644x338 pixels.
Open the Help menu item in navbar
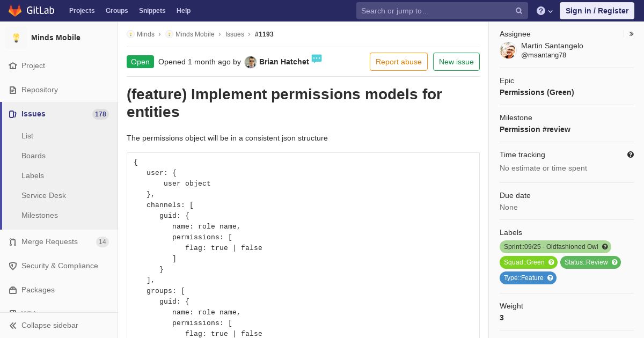pos(184,11)
